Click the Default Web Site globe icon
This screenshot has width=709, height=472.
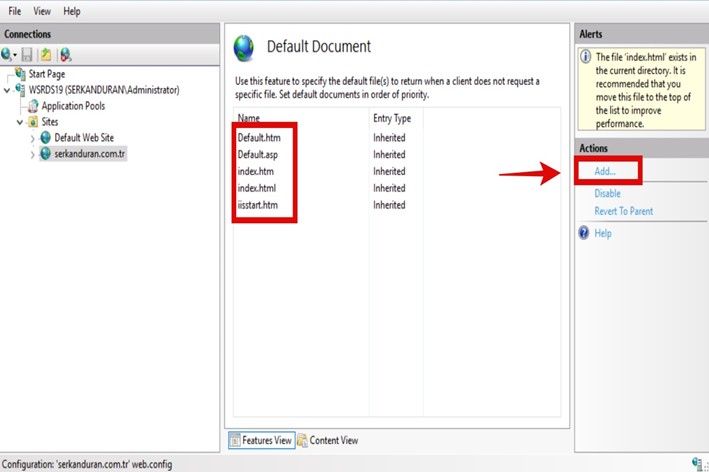[x=46, y=137]
